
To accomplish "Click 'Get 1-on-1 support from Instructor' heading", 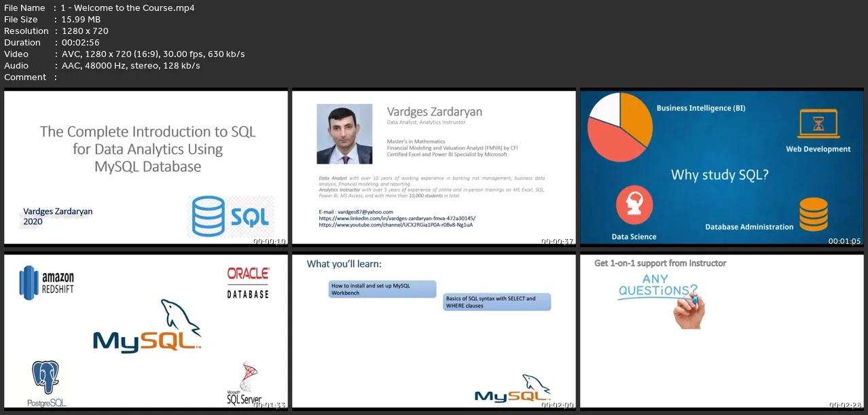I will [x=660, y=264].
